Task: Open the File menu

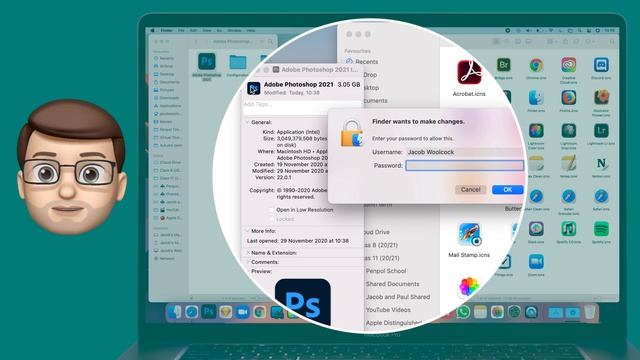Action: click(181, 31)
